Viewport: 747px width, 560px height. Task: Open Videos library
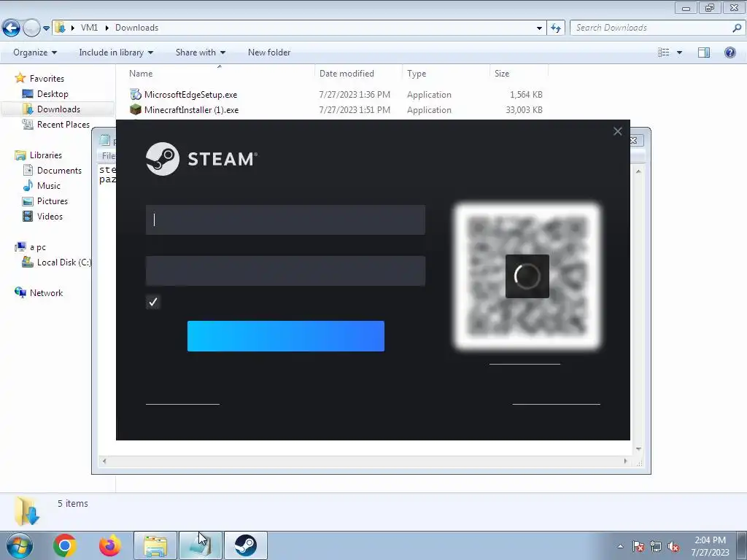click(50, 216)
